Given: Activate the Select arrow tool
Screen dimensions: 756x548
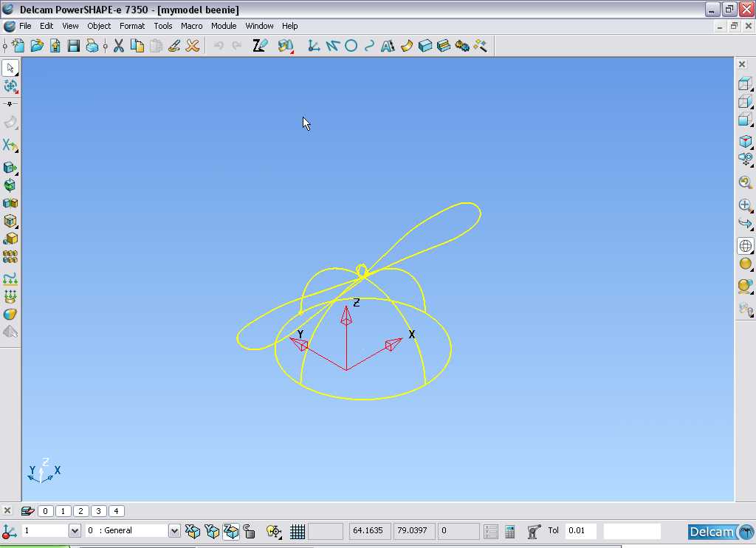Looking at the screenshot, I should click(10, 68).
